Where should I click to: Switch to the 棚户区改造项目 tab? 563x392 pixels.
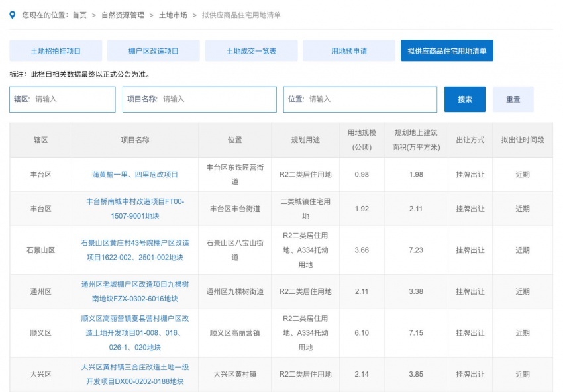tap(154, 51)
